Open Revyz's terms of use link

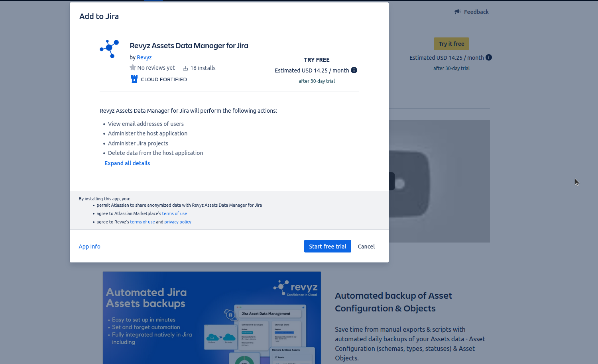(x=142, y=222)
